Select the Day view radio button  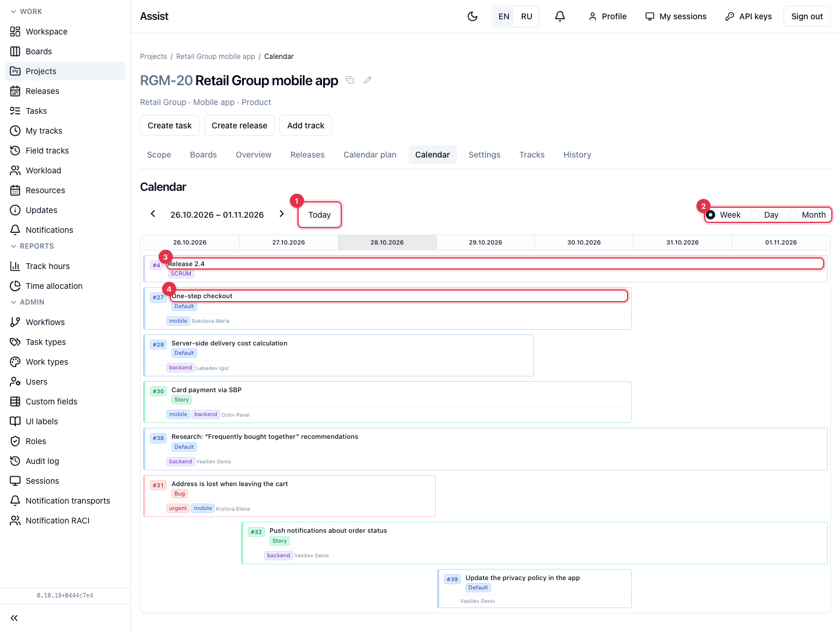point(755,215)
